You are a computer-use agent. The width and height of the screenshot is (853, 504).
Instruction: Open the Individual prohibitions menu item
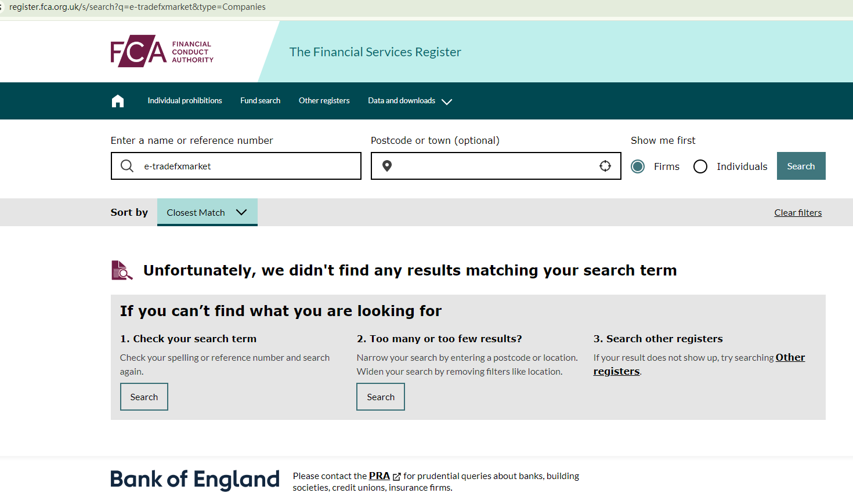click(185, 101)
